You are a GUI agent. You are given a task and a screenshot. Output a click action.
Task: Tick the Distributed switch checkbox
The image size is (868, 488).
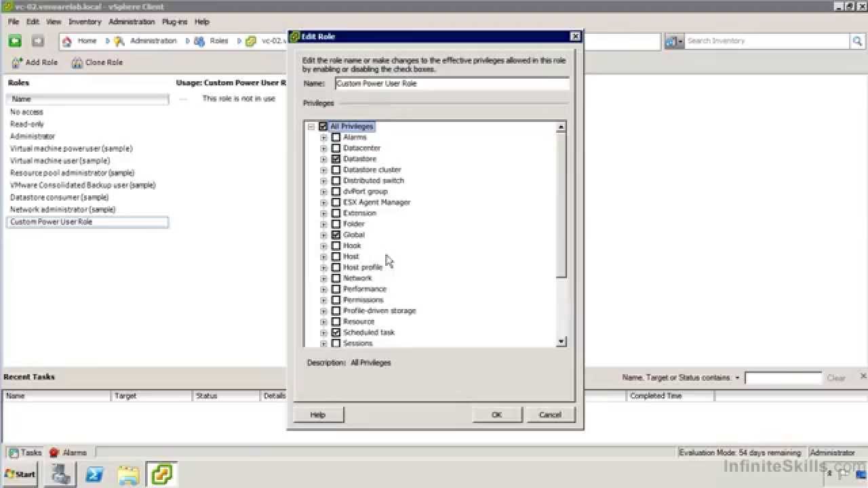click(336, 181)
